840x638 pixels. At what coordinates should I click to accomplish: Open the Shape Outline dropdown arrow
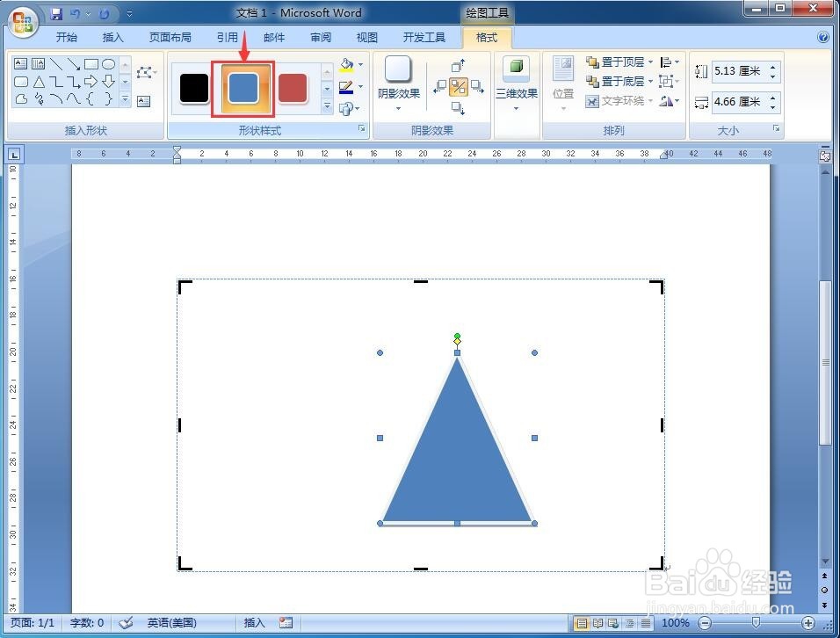[x=360, y=86]
